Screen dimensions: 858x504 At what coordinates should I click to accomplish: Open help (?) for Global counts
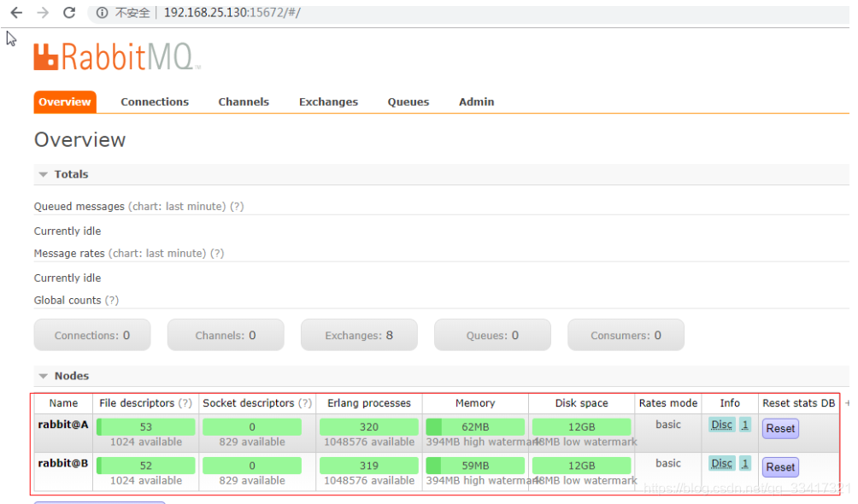[x=112, y=301]
